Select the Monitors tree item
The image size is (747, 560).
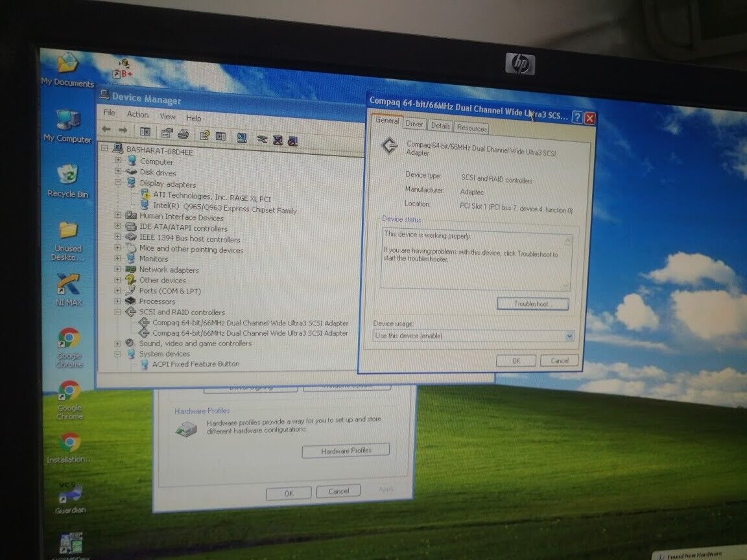pos(154,259)
